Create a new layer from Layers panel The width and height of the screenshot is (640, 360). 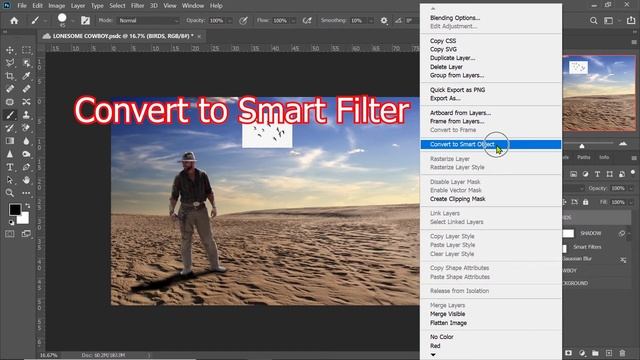pos(609,353)
